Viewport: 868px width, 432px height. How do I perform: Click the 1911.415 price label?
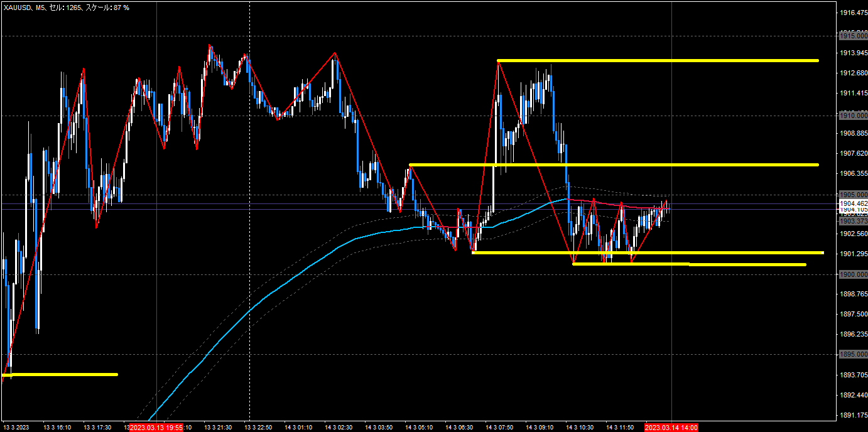pyautogui.click(x=854, y=93)
